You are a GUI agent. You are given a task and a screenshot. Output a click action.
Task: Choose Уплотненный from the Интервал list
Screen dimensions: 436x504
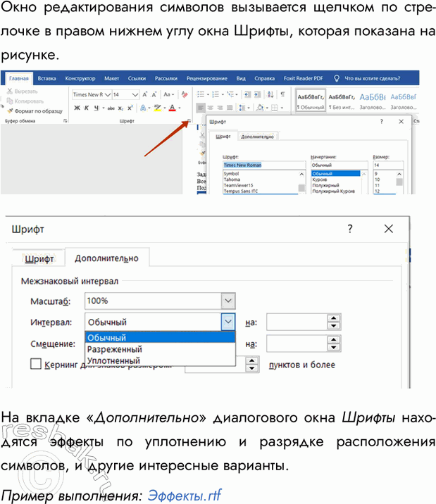pos(160,360)
